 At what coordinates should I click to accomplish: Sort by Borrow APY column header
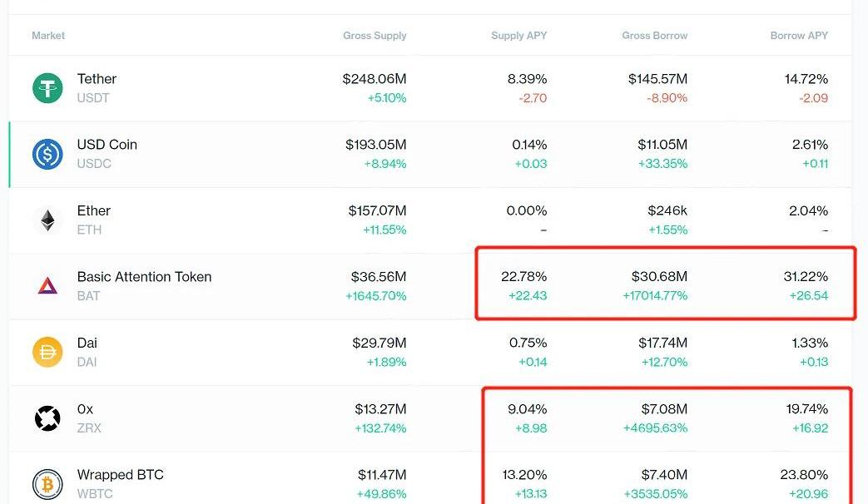point(799,36)
